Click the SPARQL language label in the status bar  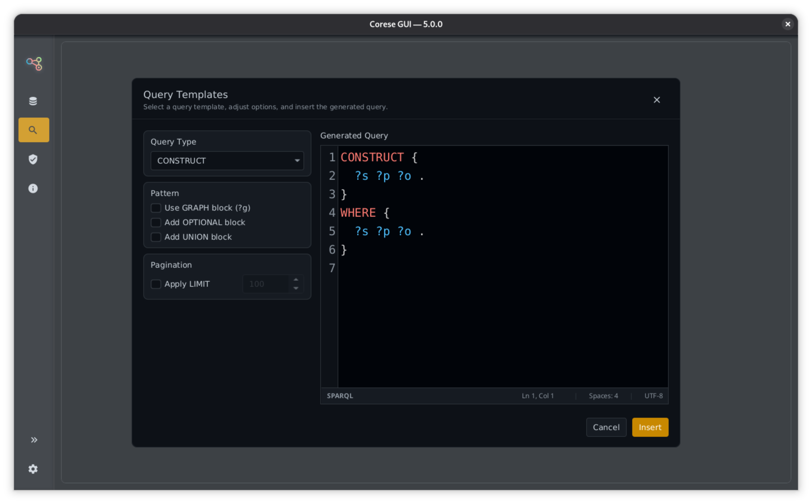pyautogui.click(x=340, y=396)
